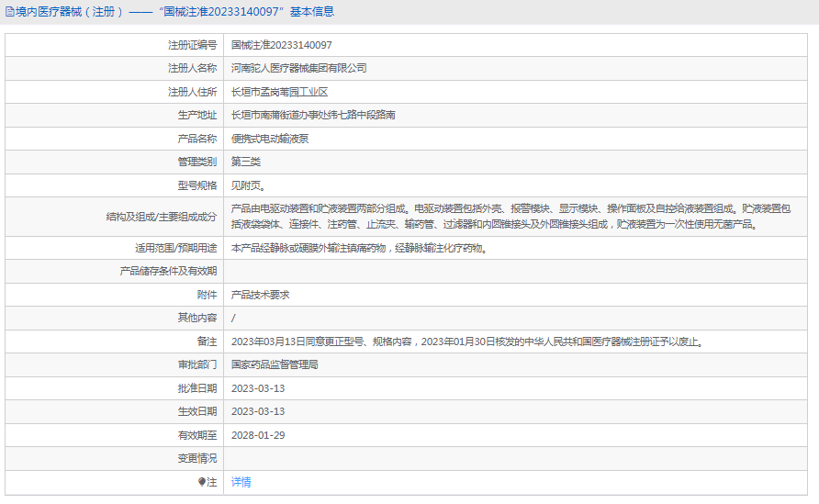Open the 详情 link in the 注 row
The image size is (819, 504).
pyautogui.click(x=241, y=482)
